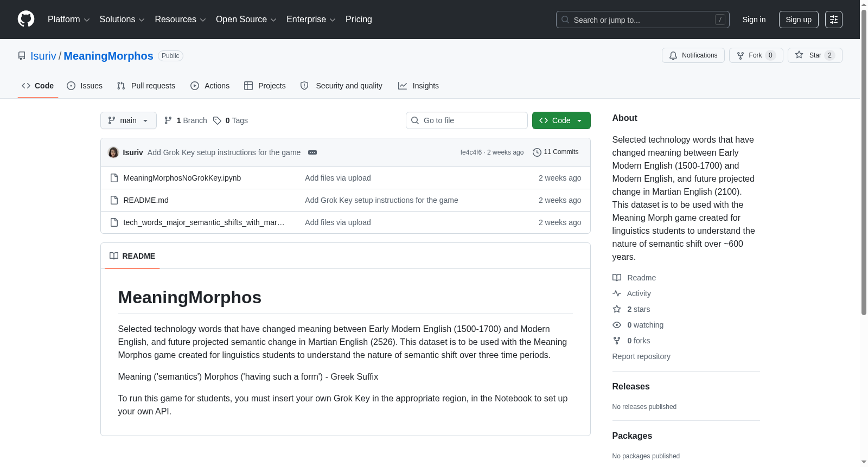Open the green Code dropdown

561,120
